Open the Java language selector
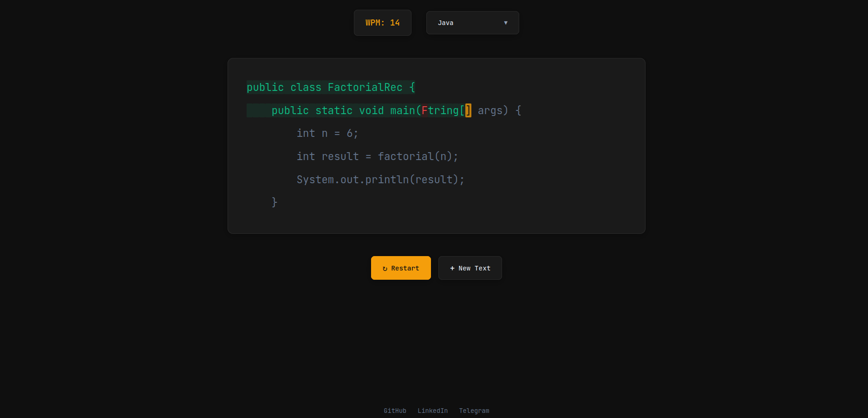This screenshot has width=868, height=418. pos(472,23)
